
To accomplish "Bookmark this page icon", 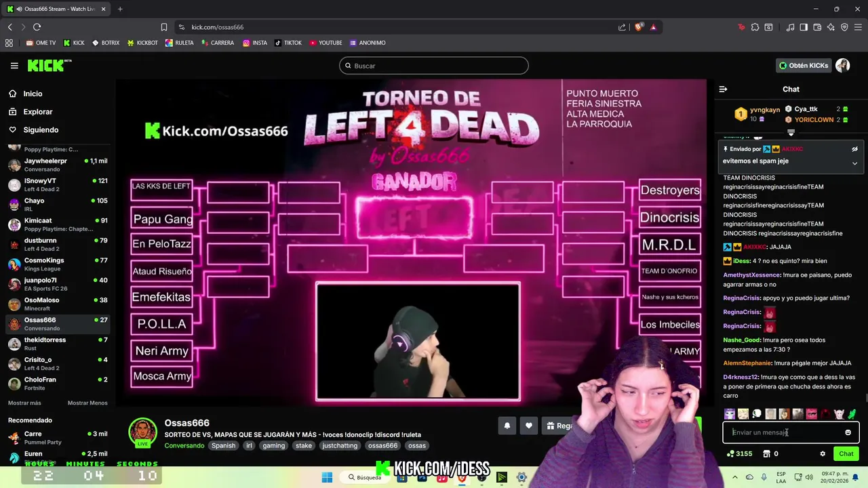I will click(x=164, y=27).
